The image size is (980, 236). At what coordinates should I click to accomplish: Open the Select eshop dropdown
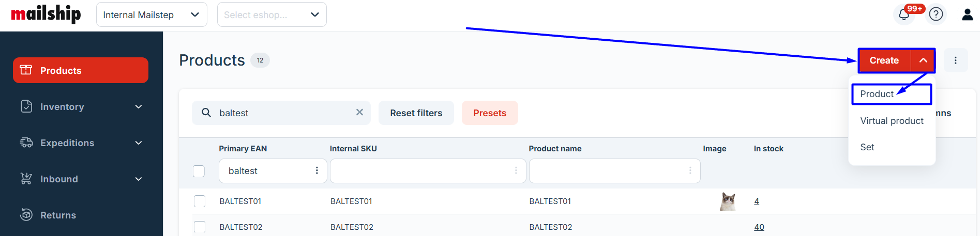pyautogui.click(x=272, y=14)
